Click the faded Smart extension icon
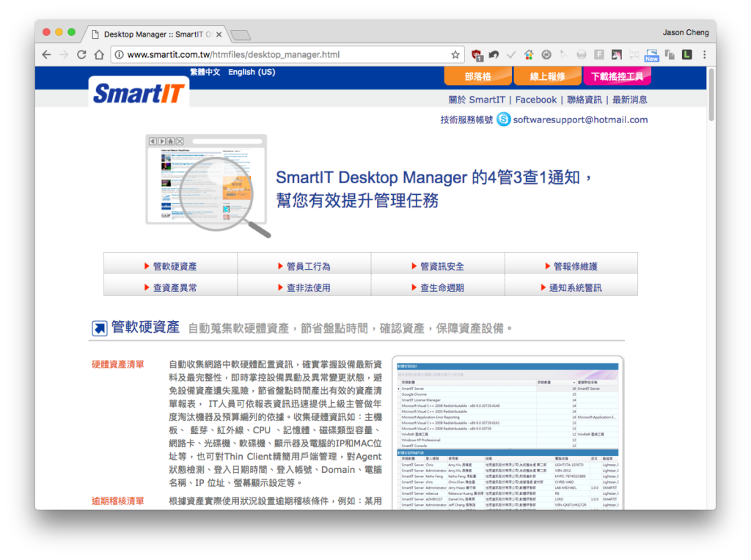Image resolution: width=751 pixels, height=560 pixels. (x=634, y=54)
